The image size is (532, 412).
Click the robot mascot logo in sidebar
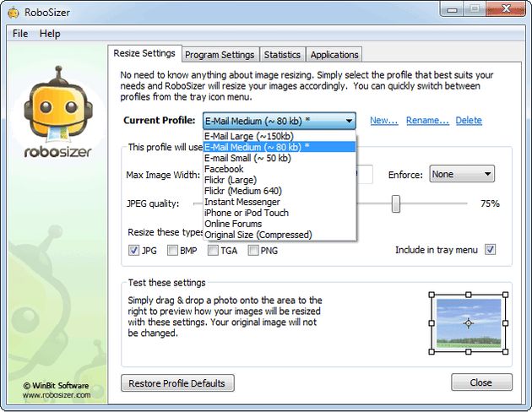(58, 104)
